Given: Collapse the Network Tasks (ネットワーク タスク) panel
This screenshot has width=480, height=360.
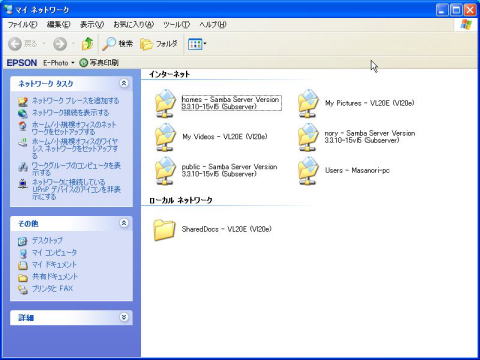Looking at the screenshot, I should click(124, 83).
